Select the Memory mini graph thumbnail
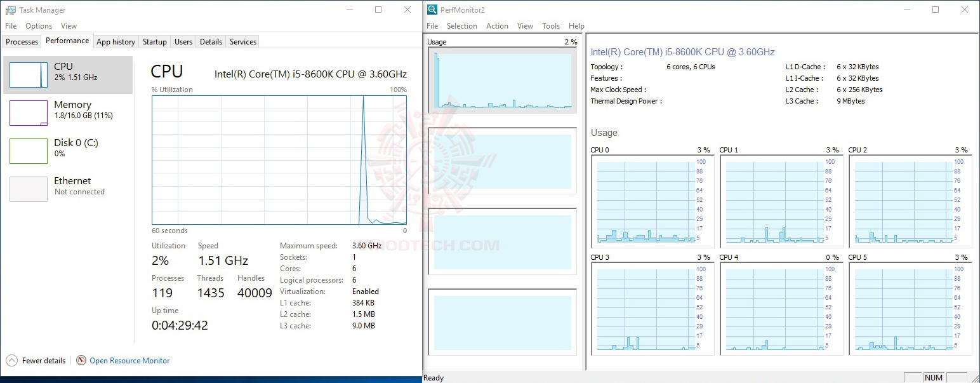The height and width of the screenshot is (383, 980). [29, 112]
